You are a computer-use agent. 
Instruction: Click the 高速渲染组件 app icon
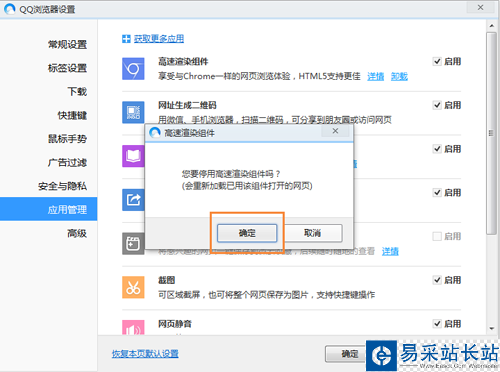point(133,69)
